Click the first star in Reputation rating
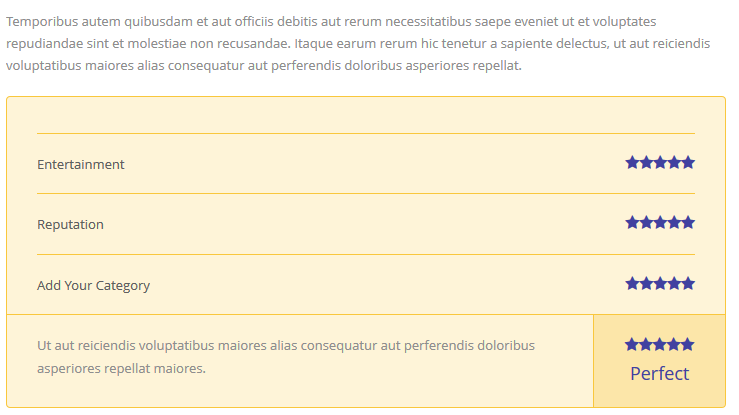The image size is (739, 415). point(633,223)
